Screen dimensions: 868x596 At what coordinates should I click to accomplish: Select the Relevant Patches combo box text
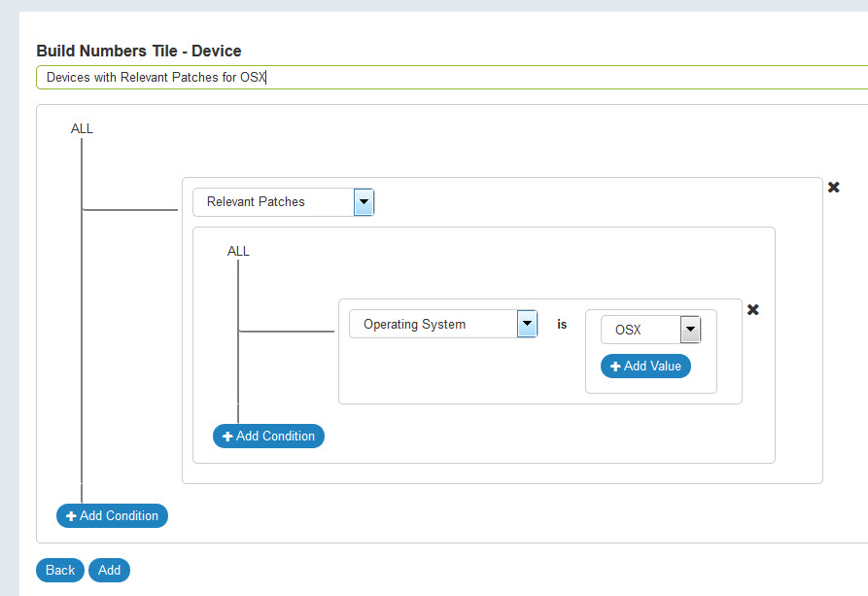(272, 202)
